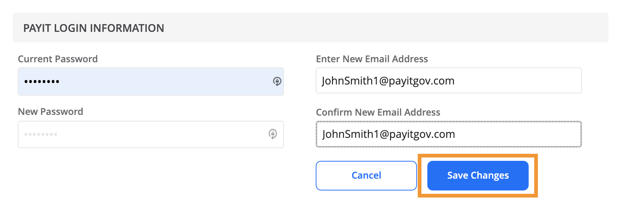Click the Confirm New Email Address label
Image resolution: width=644 pixels, height=209 pixels.
(x=378, y=112)
